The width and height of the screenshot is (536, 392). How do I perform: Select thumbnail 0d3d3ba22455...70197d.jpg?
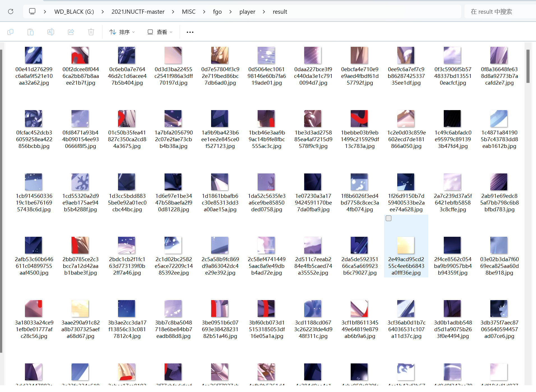click(x=173, y=55)
